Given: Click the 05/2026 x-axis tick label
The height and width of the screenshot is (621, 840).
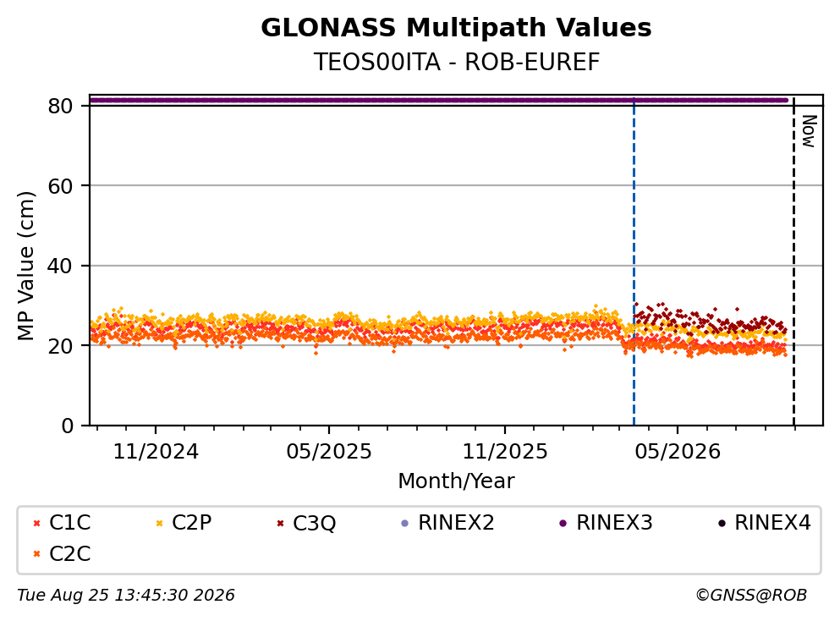Looking at the screenshot, I should pyautogui.click(x=678, y=452).
